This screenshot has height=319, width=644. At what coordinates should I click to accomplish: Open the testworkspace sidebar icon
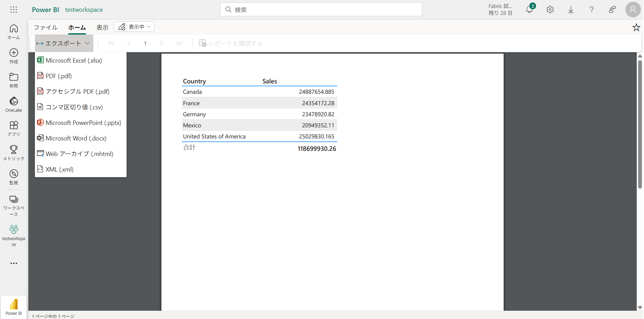click(x=14, y=236)
